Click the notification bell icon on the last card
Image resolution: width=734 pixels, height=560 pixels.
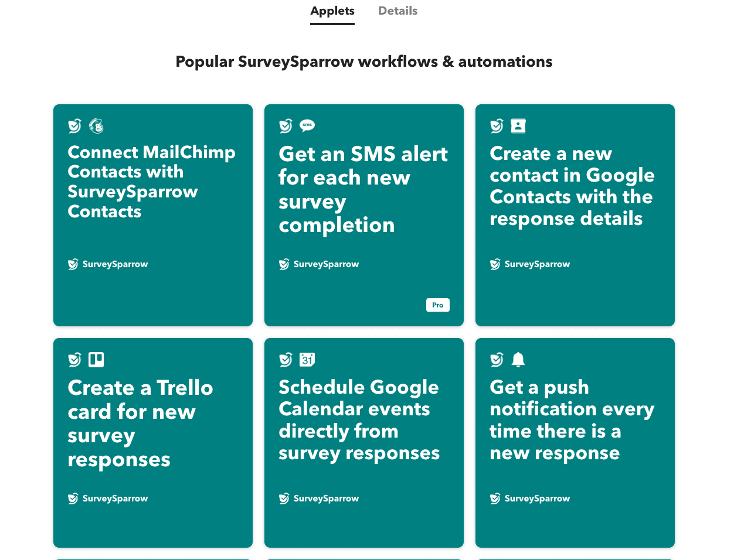click(518, 359)
